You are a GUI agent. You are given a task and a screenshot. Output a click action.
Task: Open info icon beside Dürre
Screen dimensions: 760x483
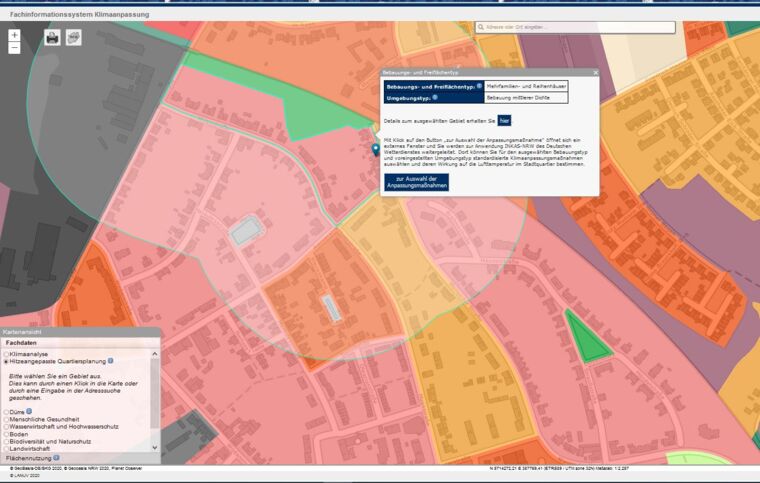click(30, 411)
